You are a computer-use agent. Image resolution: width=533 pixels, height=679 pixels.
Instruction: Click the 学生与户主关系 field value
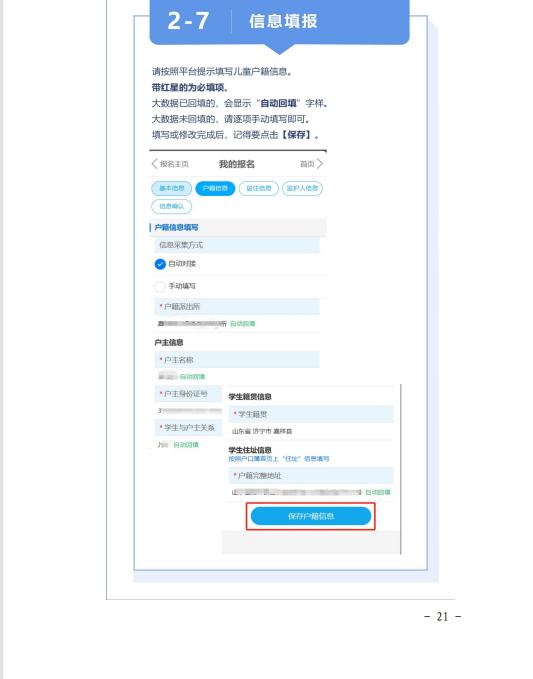(164, 445)
